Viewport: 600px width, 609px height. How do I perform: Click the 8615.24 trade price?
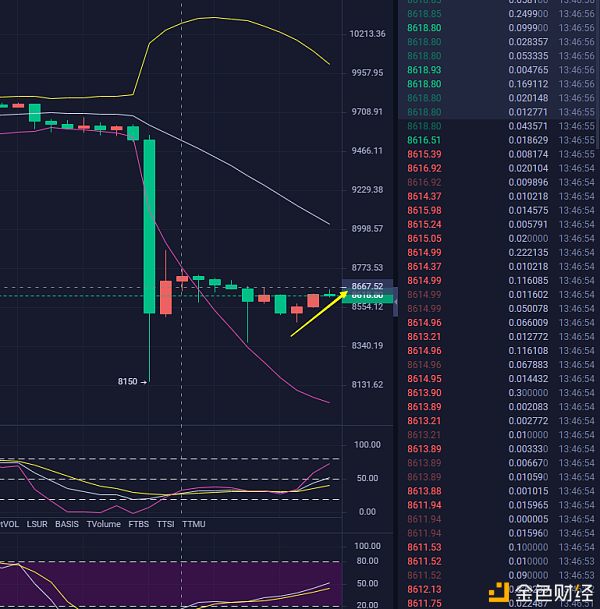pos(424,224)
